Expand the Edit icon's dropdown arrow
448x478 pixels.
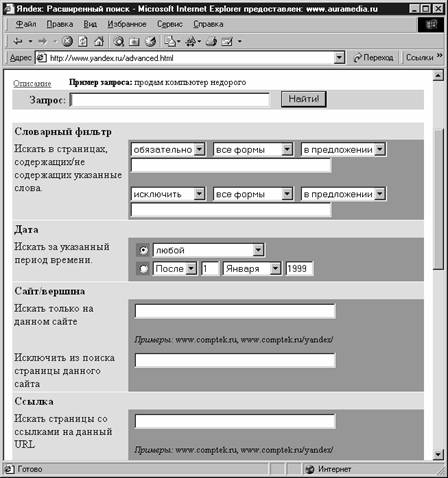click(x=239, y=42)
